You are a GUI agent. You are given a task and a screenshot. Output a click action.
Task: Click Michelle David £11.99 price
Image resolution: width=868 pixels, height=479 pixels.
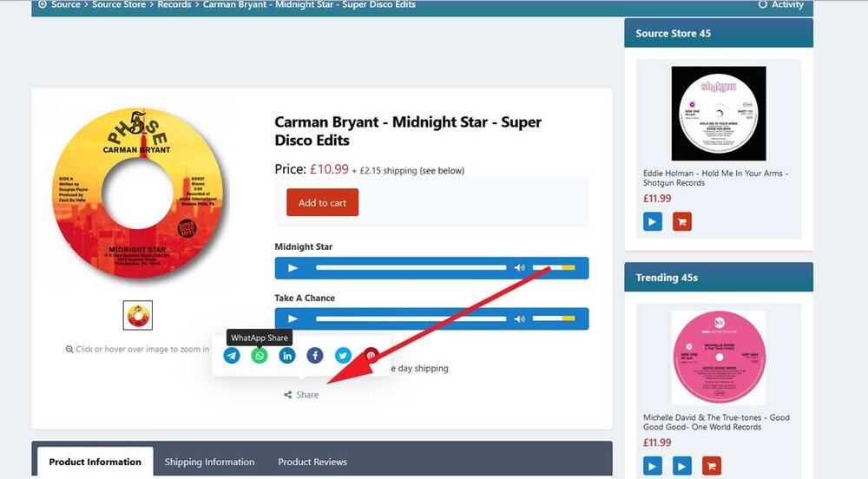point(657,443)
